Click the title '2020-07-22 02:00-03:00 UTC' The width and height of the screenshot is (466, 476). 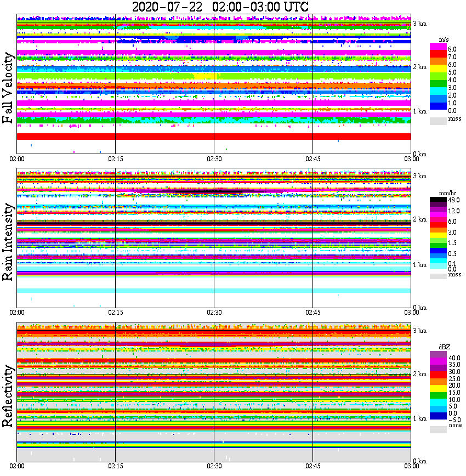click(220, 7)
